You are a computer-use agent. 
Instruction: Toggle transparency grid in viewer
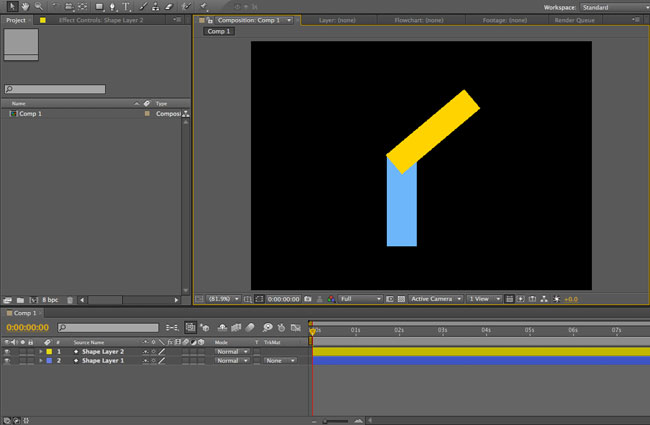point(401,299)
